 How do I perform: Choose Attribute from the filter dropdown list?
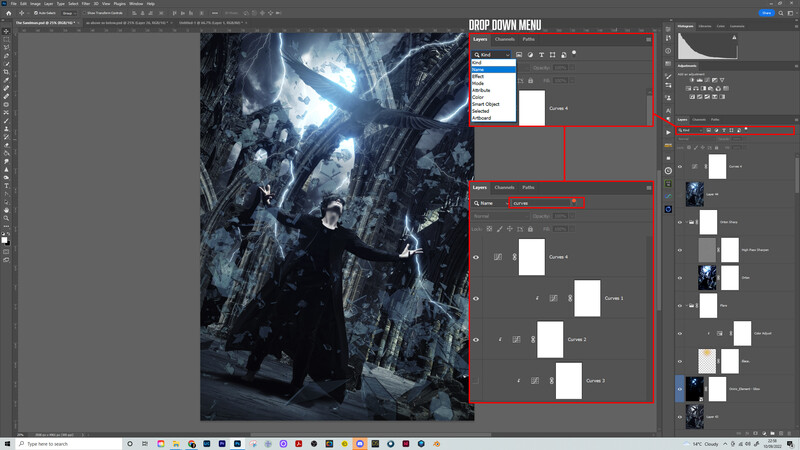(493, 90)
